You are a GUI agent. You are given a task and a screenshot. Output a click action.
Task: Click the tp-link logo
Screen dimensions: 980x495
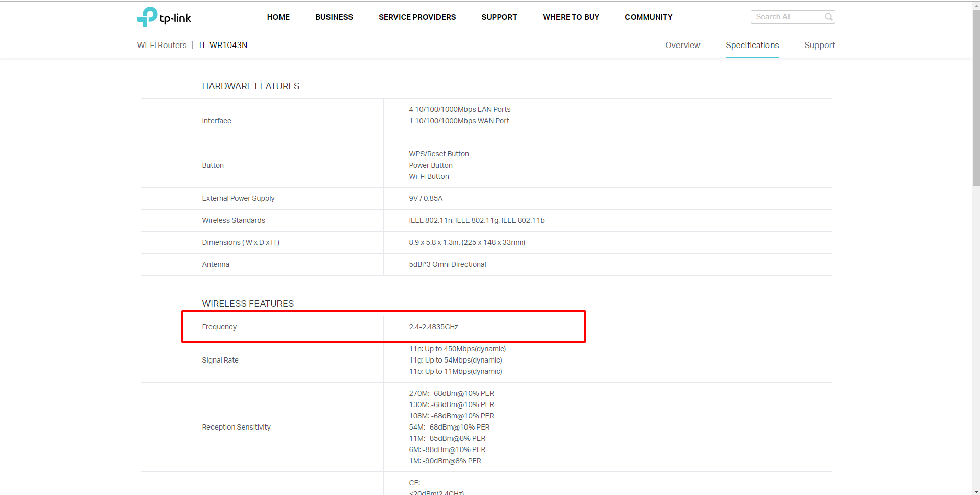tap(164, 17)
